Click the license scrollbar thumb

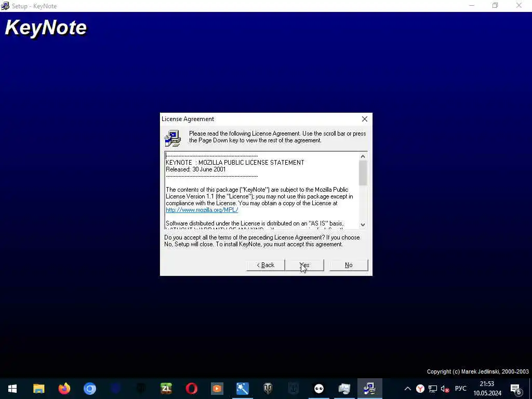click(363, 173)
